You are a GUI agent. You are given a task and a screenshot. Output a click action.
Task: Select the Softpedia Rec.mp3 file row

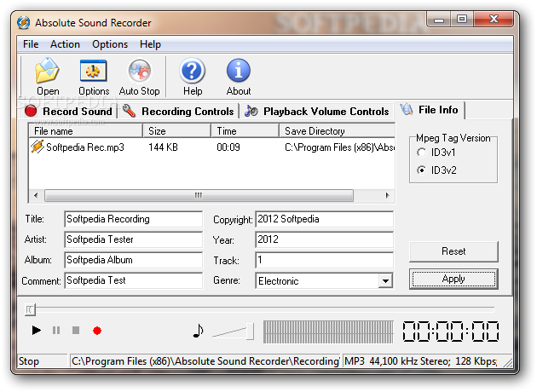[x=212, y=147]
